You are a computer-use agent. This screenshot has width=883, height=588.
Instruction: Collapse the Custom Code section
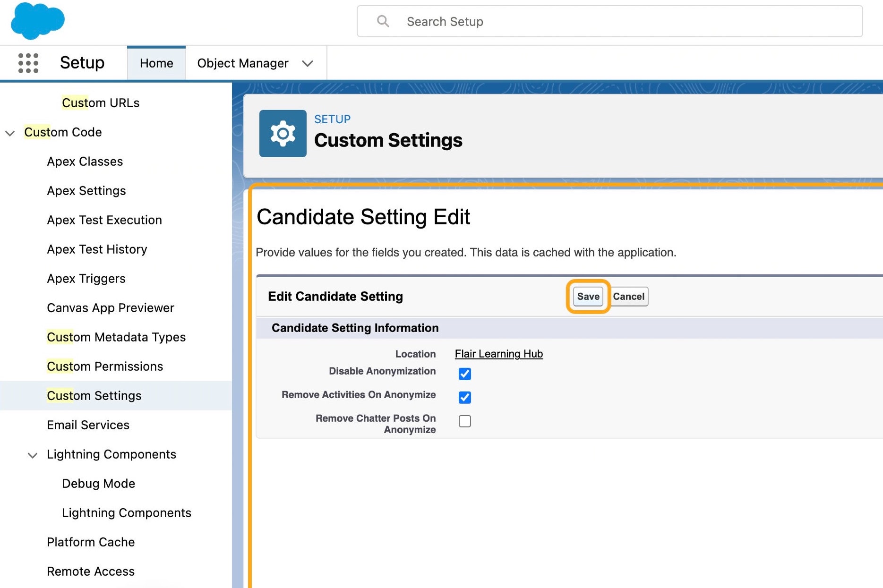point(10,133)
